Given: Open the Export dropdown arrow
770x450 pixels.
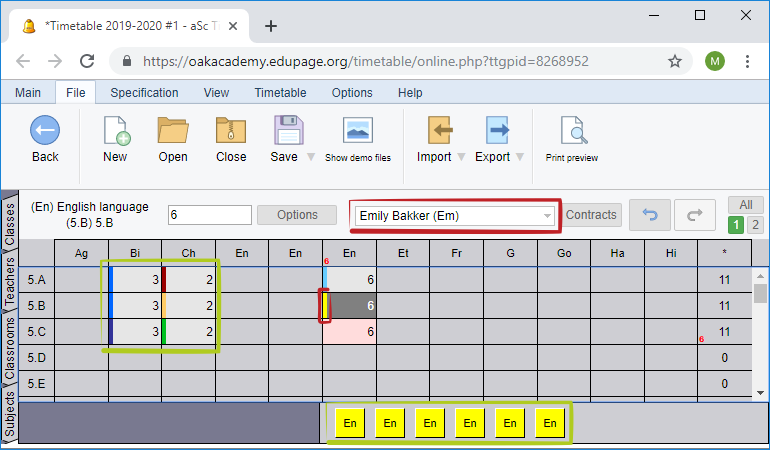Looking at the screenshot, I should 519,157.
